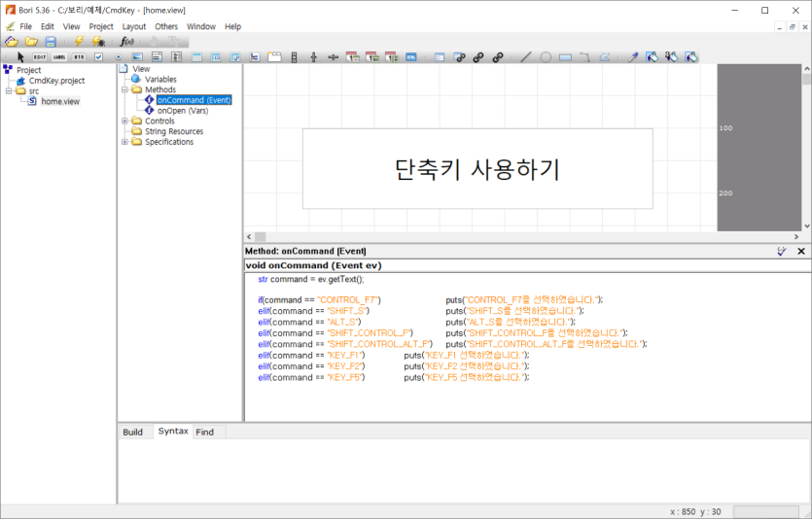
Task: Click the code line containing "CONTROL_F7"
Action: (x=431, y=299)
